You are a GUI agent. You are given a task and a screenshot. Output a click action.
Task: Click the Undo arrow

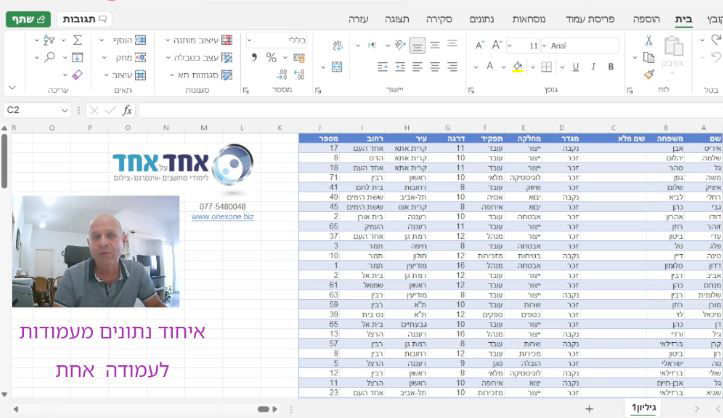tap(716, 41)
